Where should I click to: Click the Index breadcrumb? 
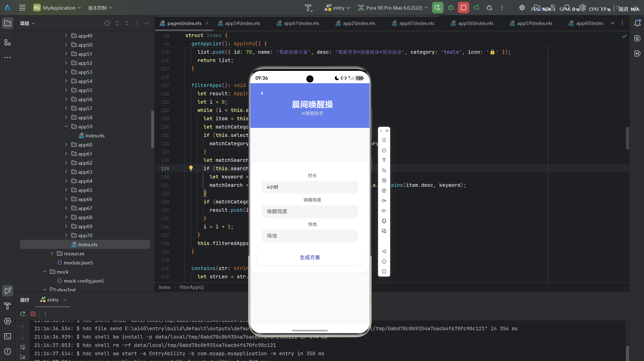164,287
